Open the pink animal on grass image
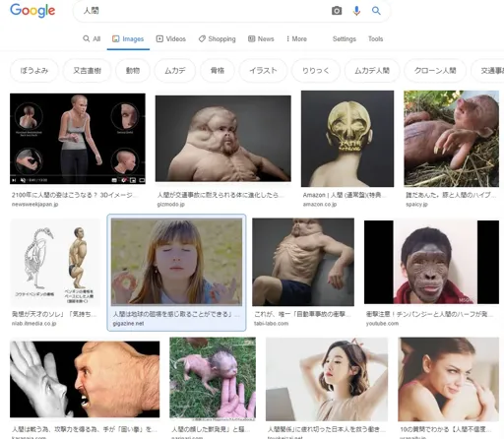Screen dimensions: 504x439 213,379
